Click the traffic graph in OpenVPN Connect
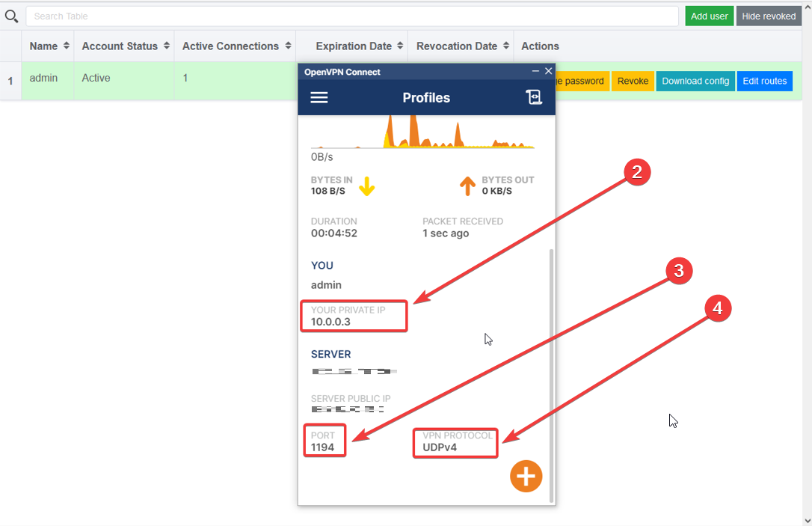Viewport: 812px width, 526px height. [x=422, y=132]
